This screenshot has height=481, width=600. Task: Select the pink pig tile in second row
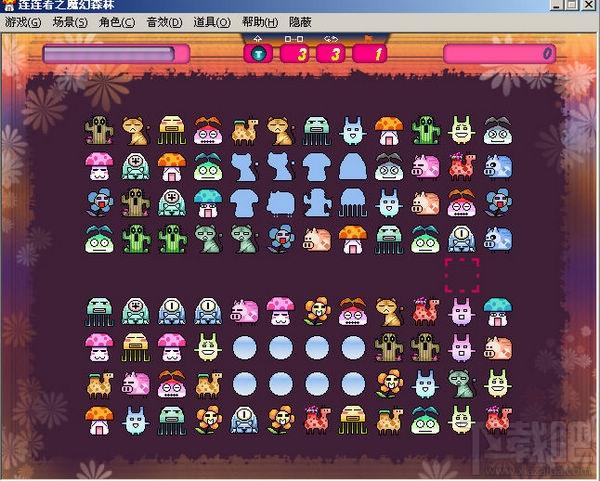(425, 167)
